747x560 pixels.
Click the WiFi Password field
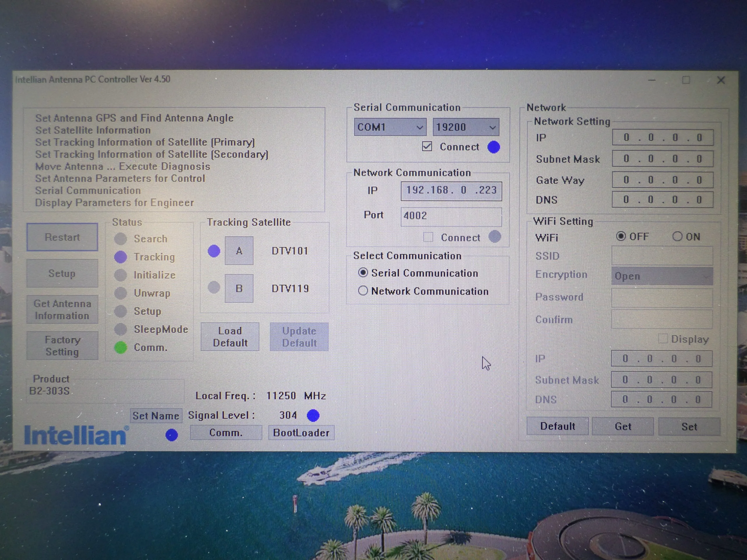tap(662, 297)
